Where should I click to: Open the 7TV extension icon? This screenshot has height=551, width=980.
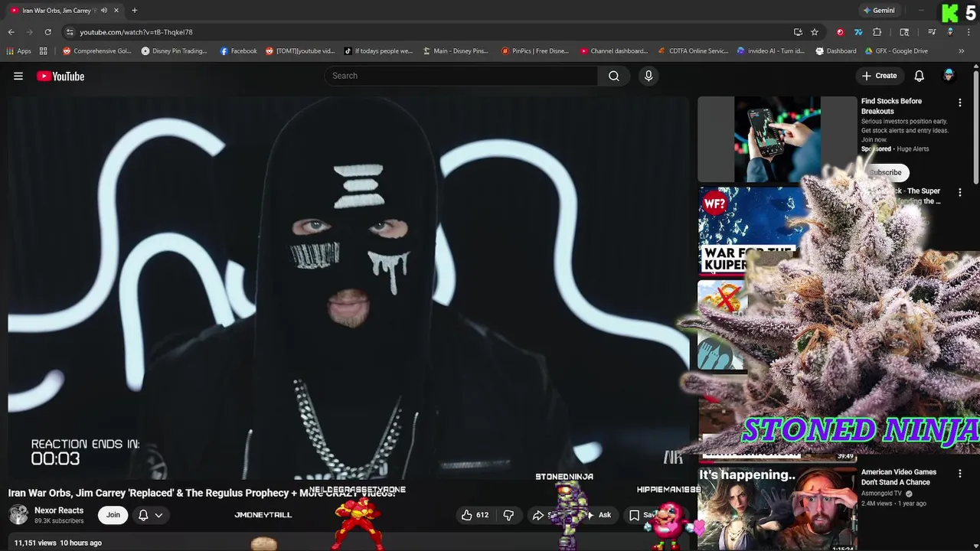point(858,32)
